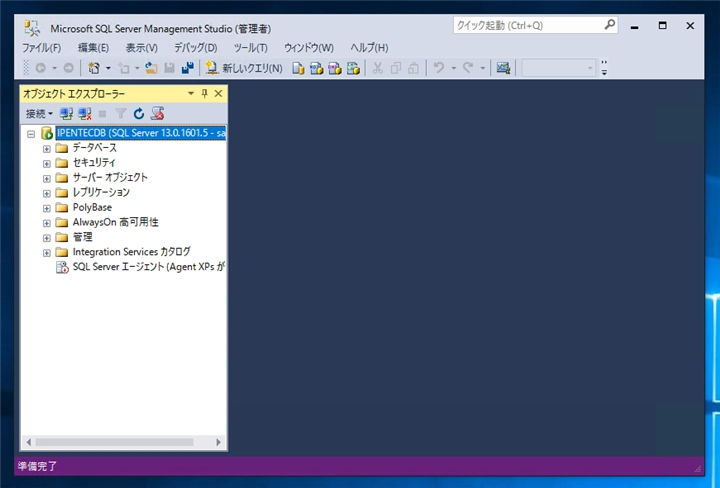720x488 pixels.
Task: Open Object Explorer window position dropdown arrow
Action: click(191, 94)
